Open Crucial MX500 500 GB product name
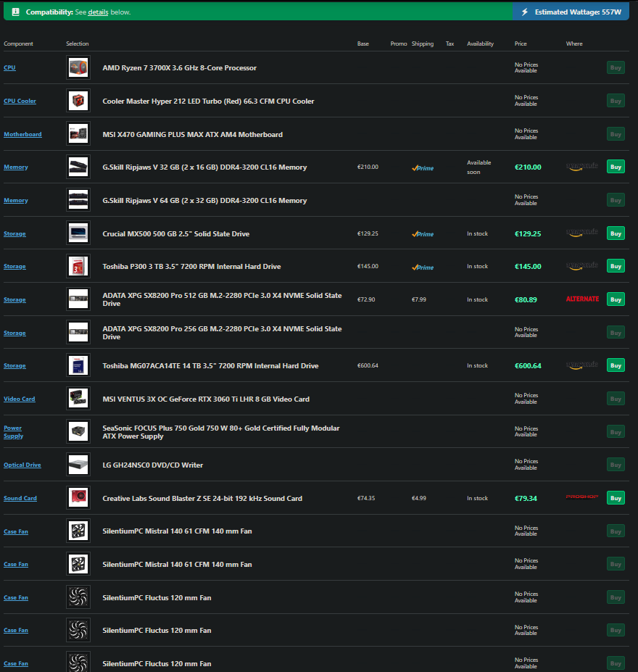Viewport: 638px width, 672px height. [x=175, y=233]
